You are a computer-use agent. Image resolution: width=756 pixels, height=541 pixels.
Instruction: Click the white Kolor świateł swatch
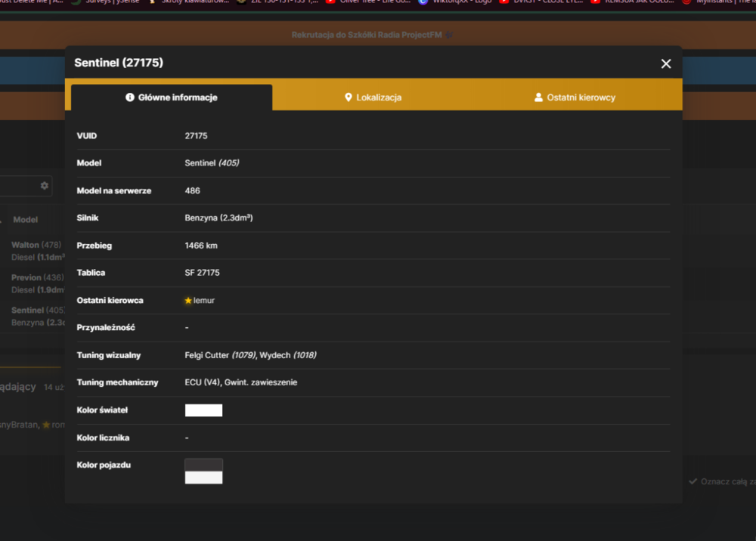tap(203, 410)
